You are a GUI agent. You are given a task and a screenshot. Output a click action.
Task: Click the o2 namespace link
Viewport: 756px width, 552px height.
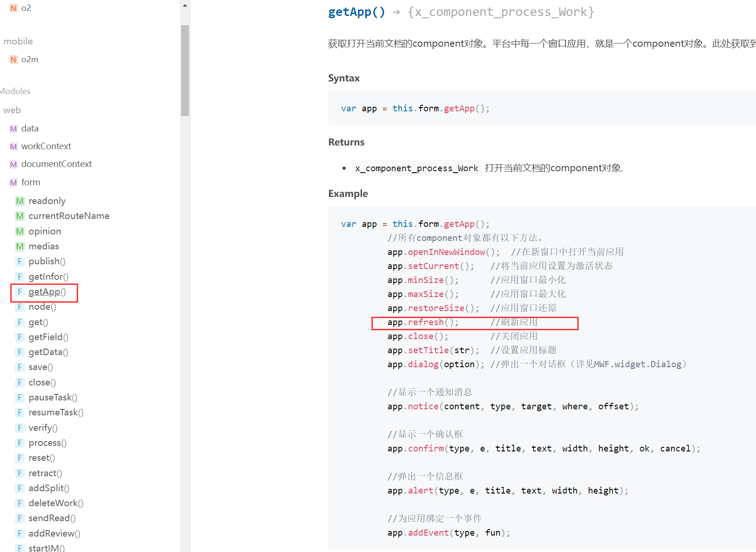(26, 8)
